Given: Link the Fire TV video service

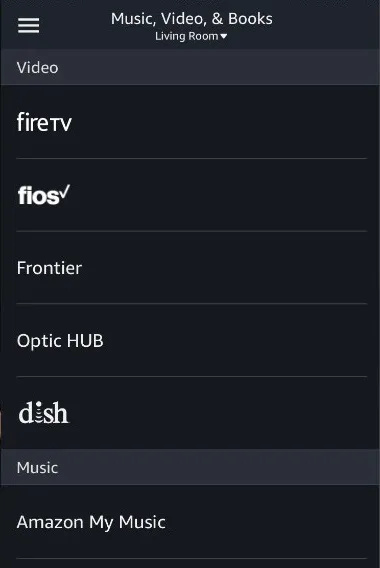Looking at the screenshot, I should [x=192, y=122].
